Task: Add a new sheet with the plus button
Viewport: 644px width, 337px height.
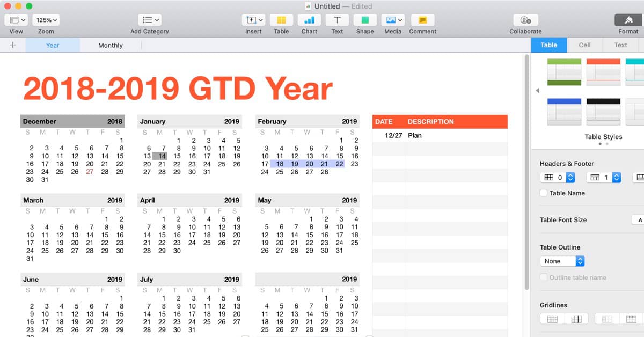Action: click(x=13, y=45)
